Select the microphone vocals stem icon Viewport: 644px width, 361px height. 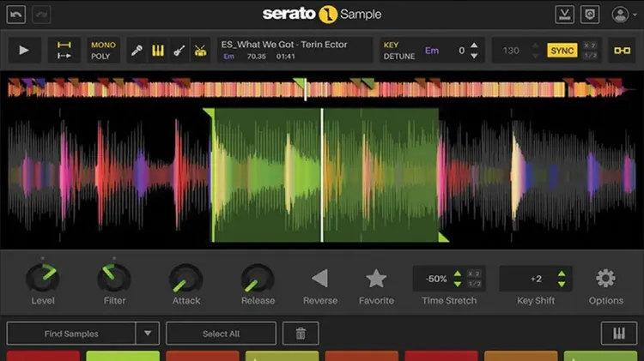(x=137, y=51)
